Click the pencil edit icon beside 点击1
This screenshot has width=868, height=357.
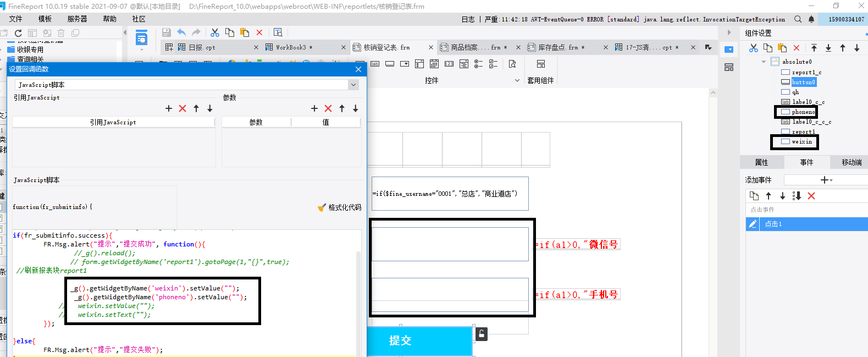click(753, 224)
